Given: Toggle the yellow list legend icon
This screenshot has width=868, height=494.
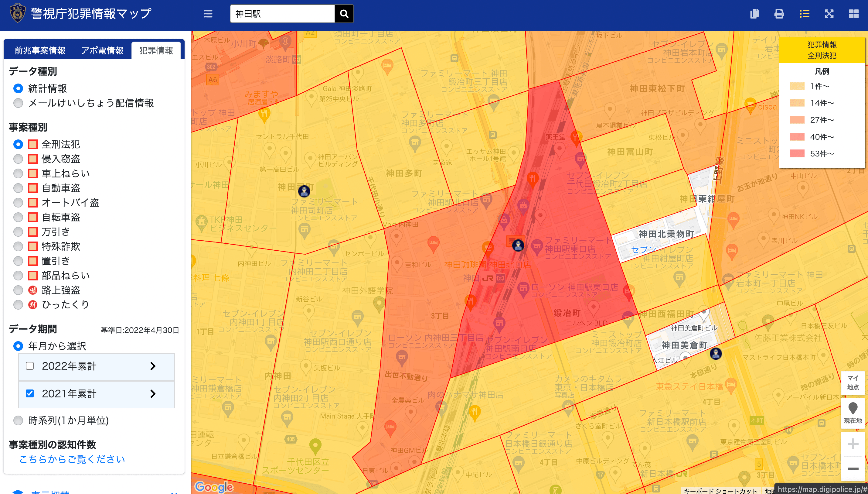Looking at the screenshot, I should click(804, 14).
